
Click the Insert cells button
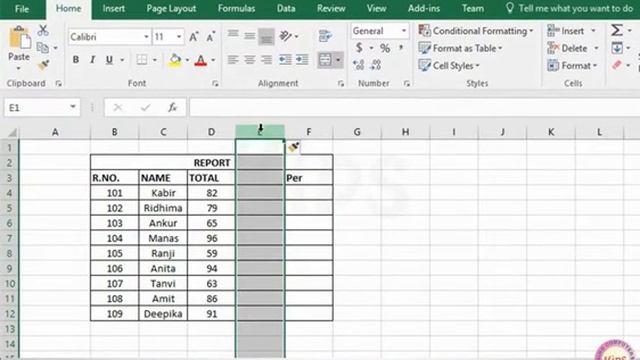point(566,31)
